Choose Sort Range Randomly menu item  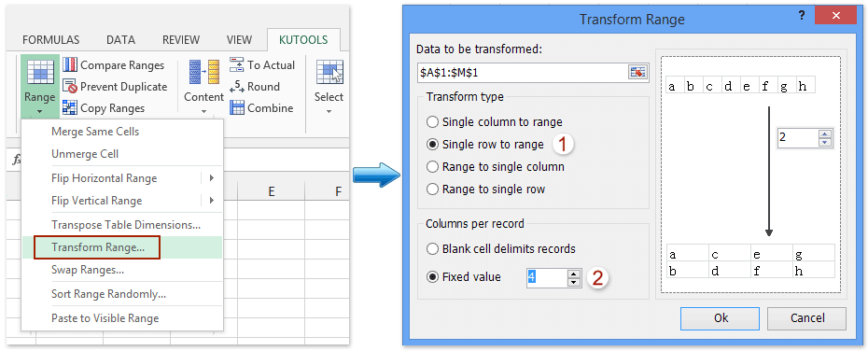point(121,294)
